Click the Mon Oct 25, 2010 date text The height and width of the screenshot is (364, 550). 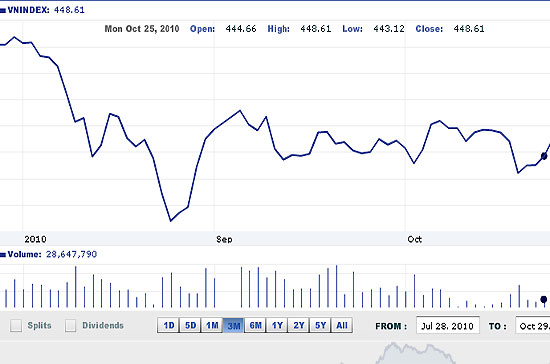[x=142, y=29]
